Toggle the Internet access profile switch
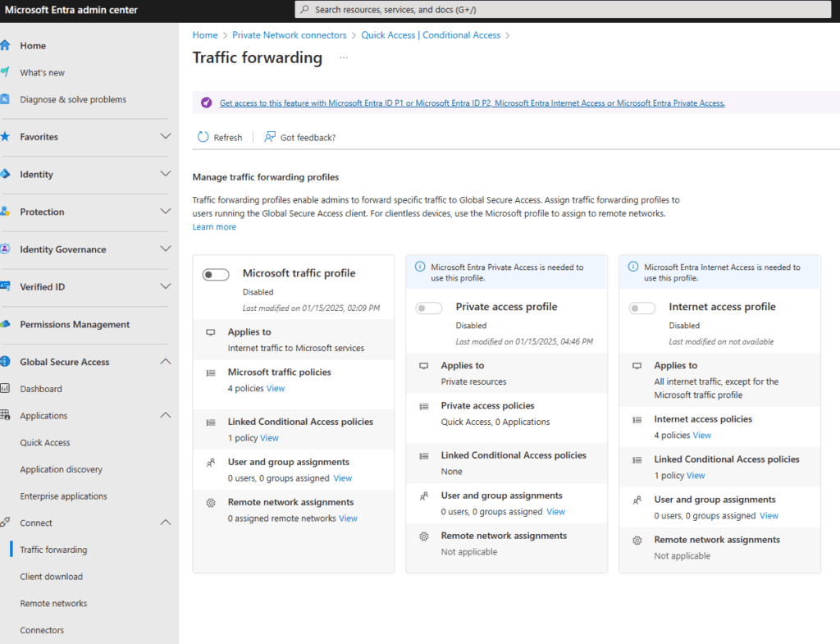This screenshot has height=644, width=840. [642, 308]
